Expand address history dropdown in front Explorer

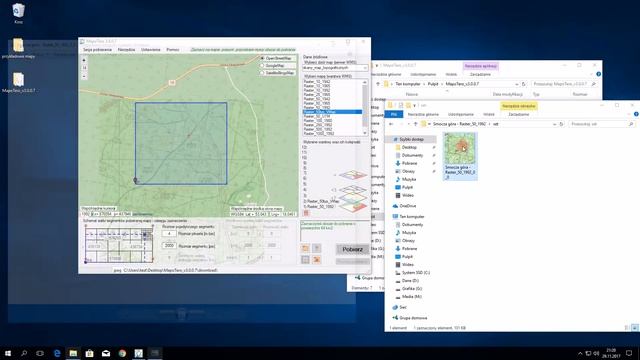[554, 124]
